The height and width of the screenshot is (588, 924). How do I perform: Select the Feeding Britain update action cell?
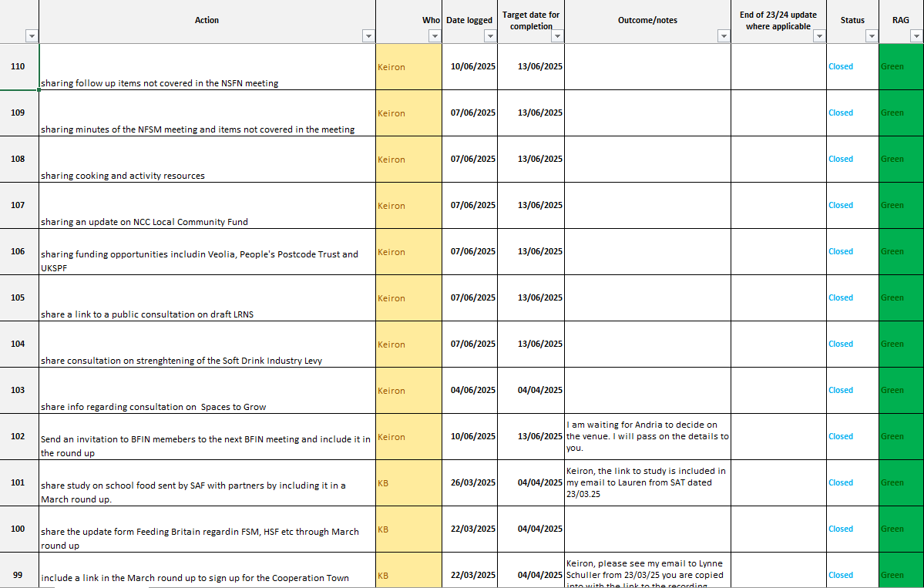(207, 529)
